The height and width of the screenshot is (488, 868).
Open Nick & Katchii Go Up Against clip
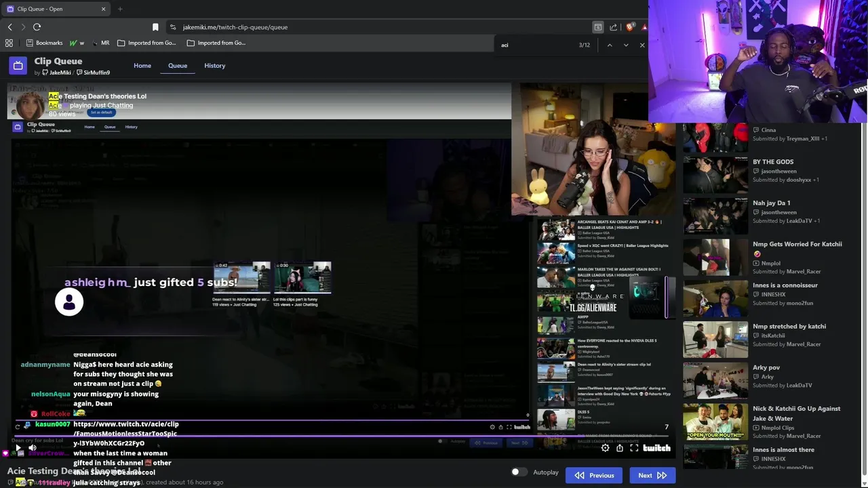[x=796, y=413]
